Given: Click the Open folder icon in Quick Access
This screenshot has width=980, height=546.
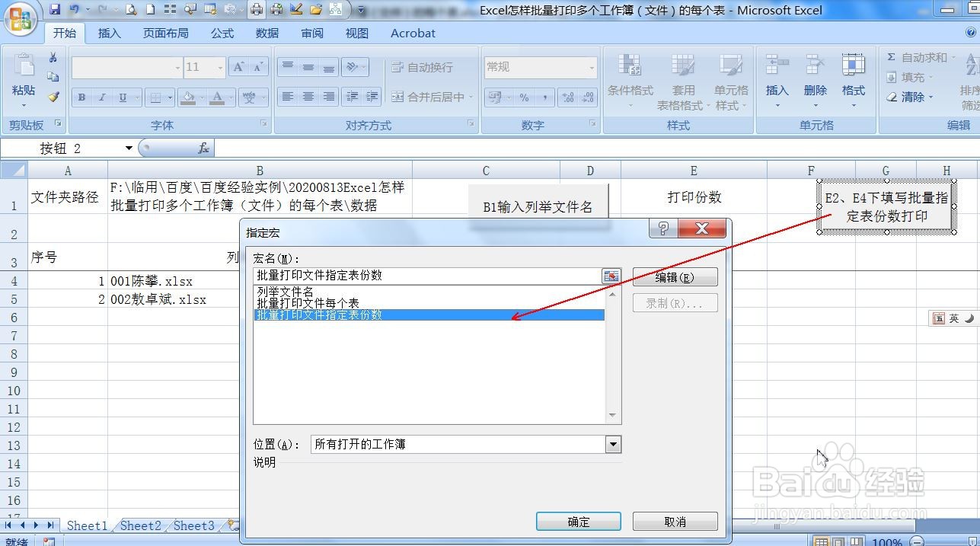Looking at the screenshot, I should pyautogui.click(x=316, y=10).
